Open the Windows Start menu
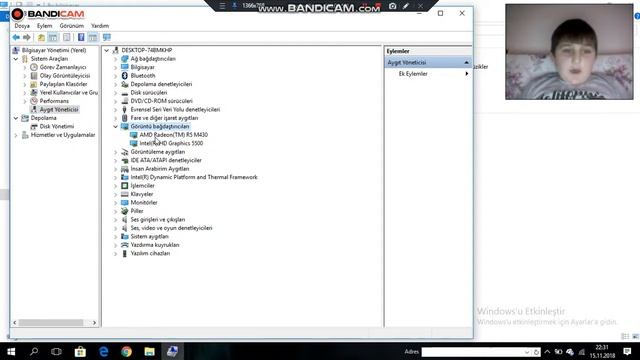 tap(11, 351)
